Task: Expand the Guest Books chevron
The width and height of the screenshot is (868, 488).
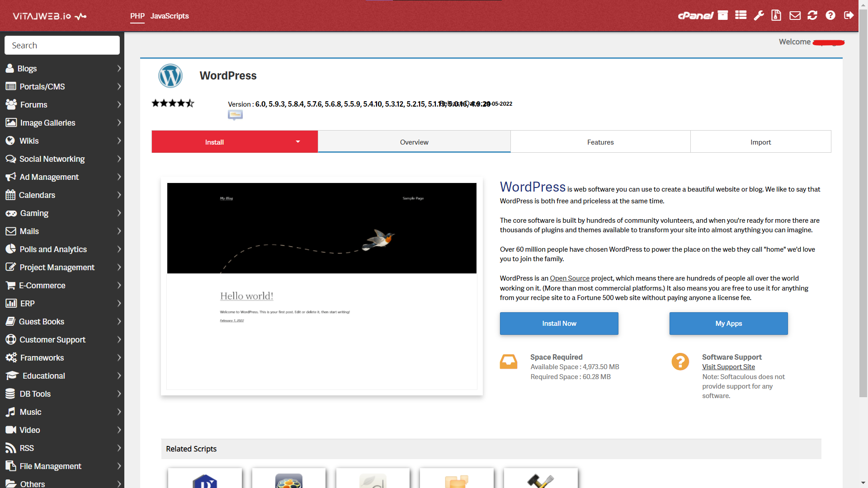Action: pos(119,322)
